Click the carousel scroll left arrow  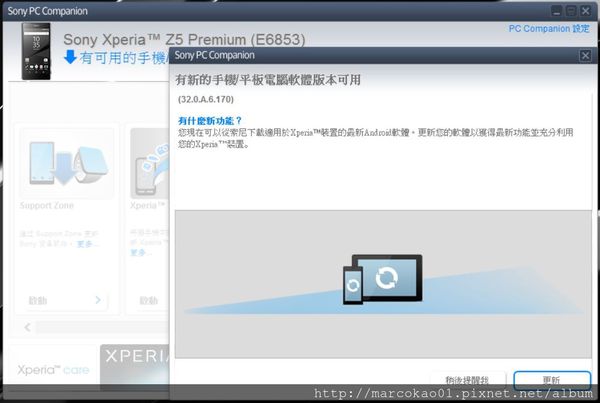click(27, 327)
